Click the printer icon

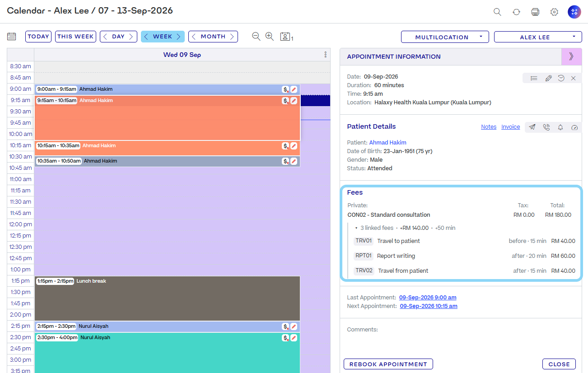(535, 12)
